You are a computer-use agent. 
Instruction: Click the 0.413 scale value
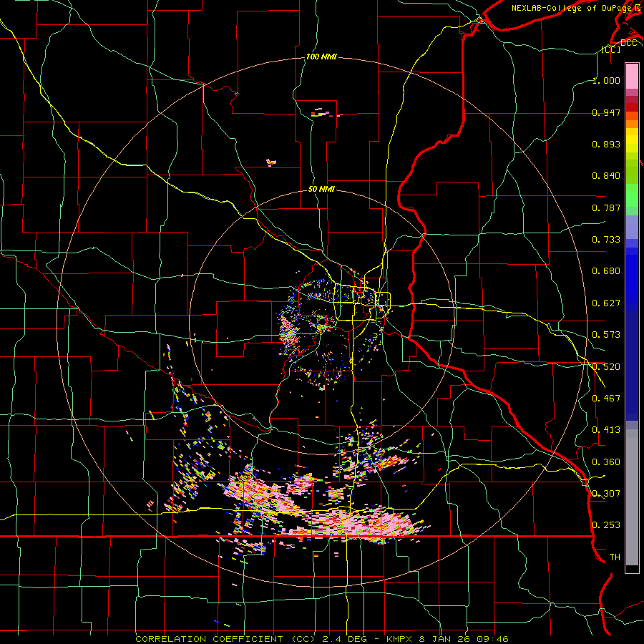[x=606, y=430]
